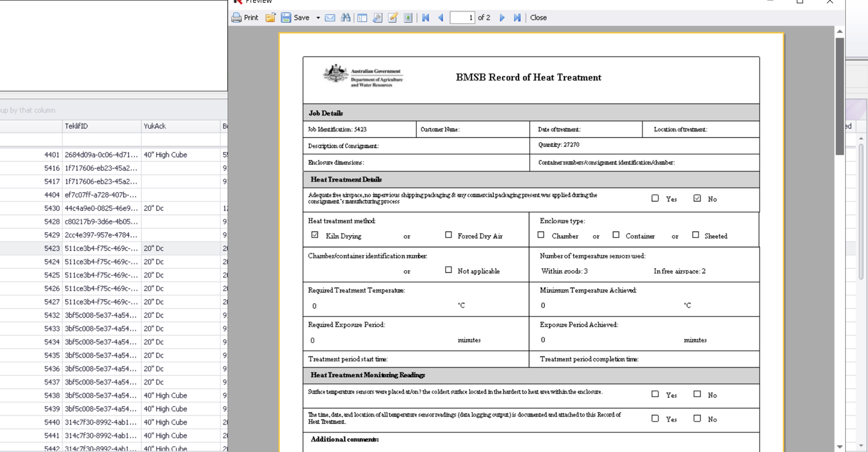Viewport: 868px width, 452px height.
Task: Toggle the outline panel icon
Action: 362,18
